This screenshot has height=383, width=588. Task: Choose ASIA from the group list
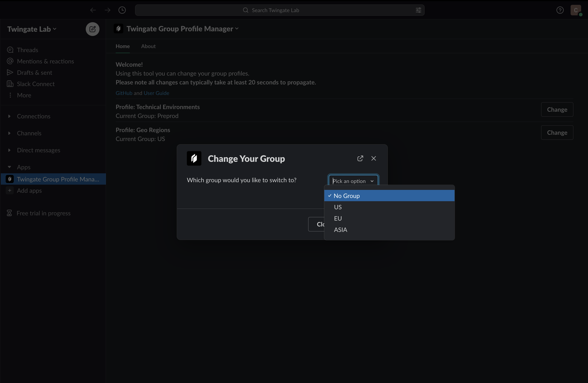coord(341,230)
